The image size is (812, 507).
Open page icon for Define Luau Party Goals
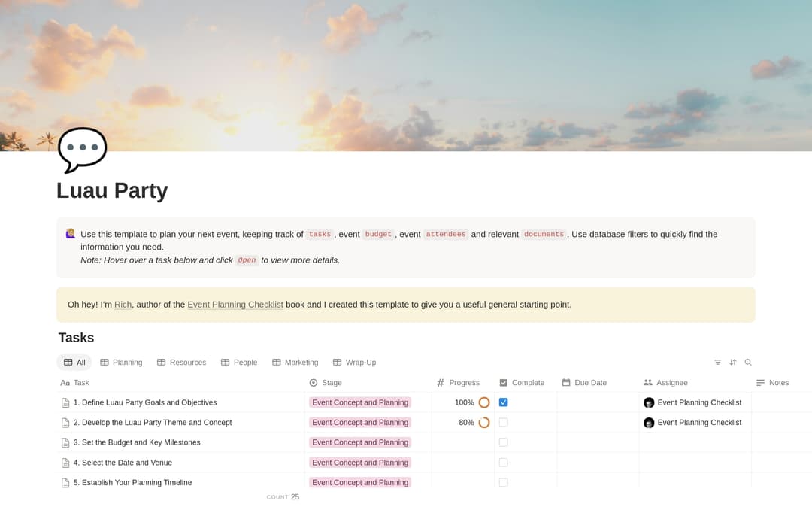[65, 403]
